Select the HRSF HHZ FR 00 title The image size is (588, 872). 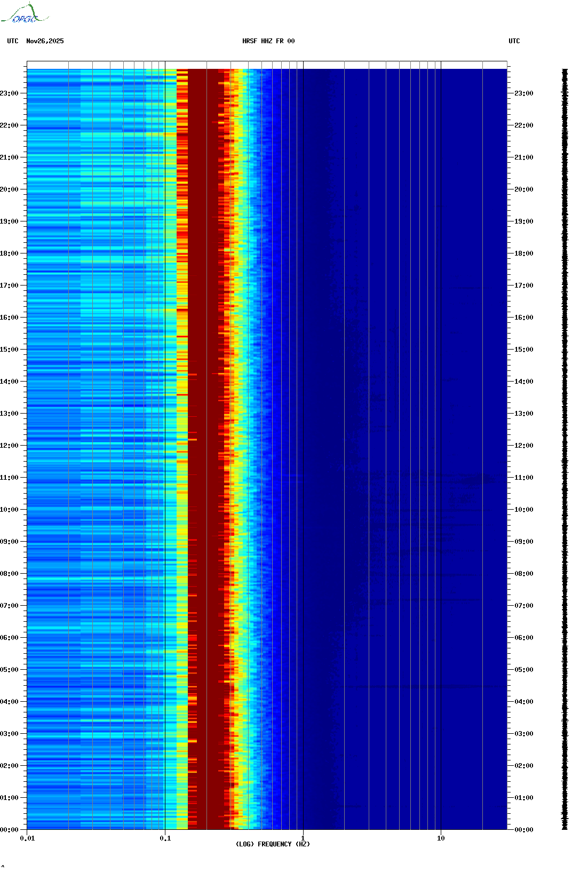tap(268, 41)
